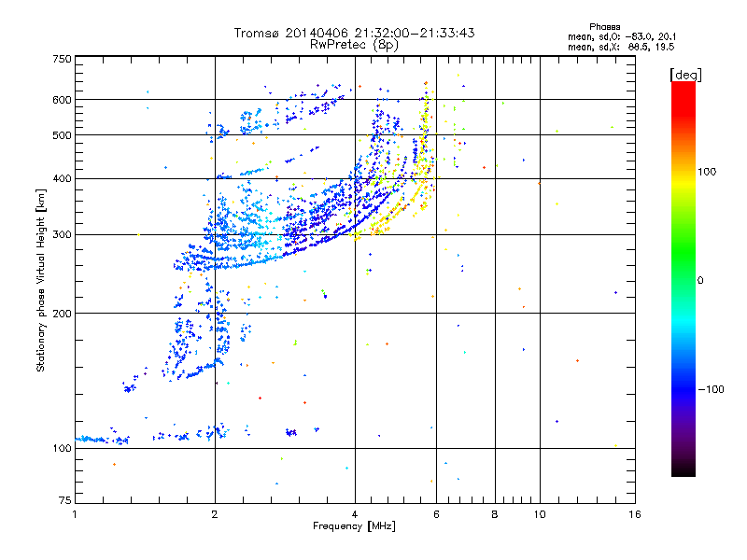Click the 'mean, sd,O: -83.0, 20.1' line
Image resolution: width=747 pixels, height=560 pixels.
click(x=622, y=36)
